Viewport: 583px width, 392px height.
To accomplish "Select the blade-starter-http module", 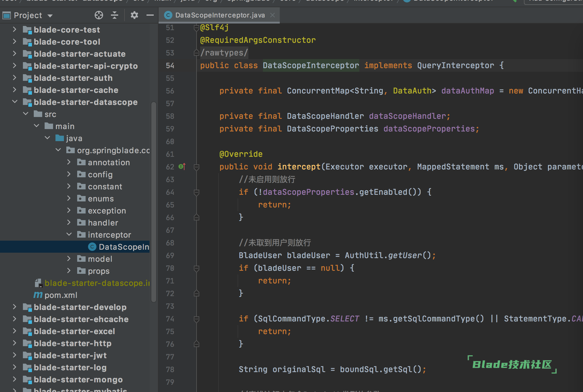I will click(72, 343).
